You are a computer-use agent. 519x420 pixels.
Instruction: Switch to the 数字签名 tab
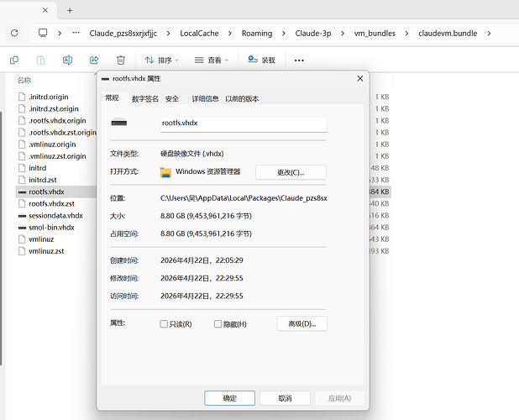(x=145, y=98)
